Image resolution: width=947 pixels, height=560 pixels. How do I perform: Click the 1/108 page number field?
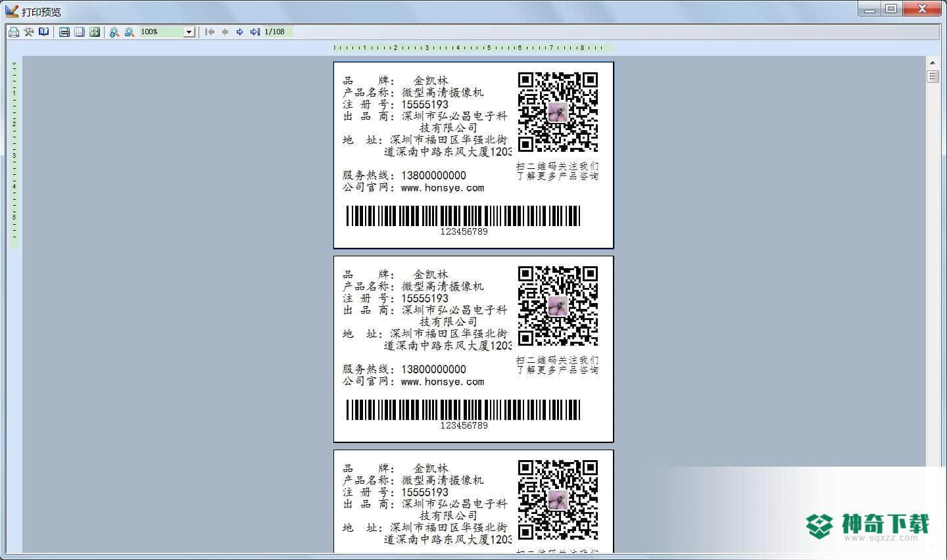(278, 32)
